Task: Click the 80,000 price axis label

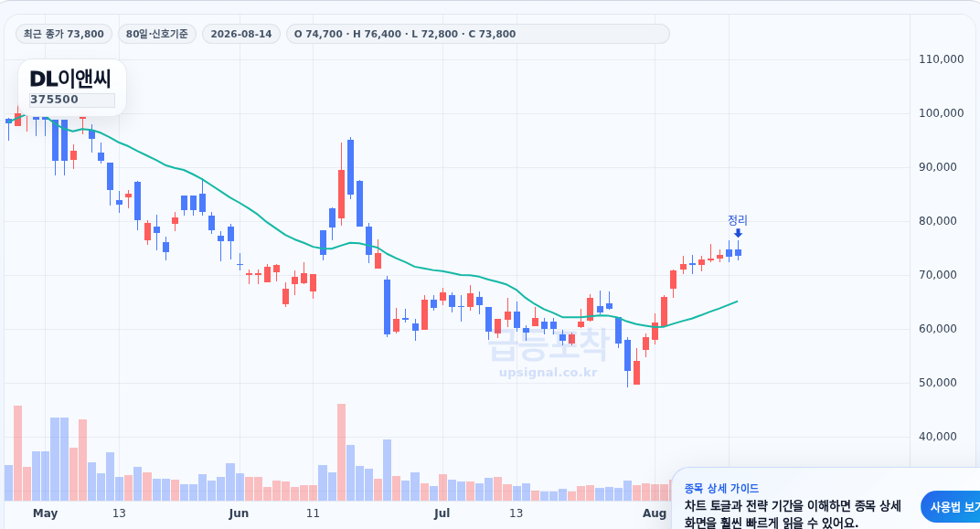Action: click(938, 220)
